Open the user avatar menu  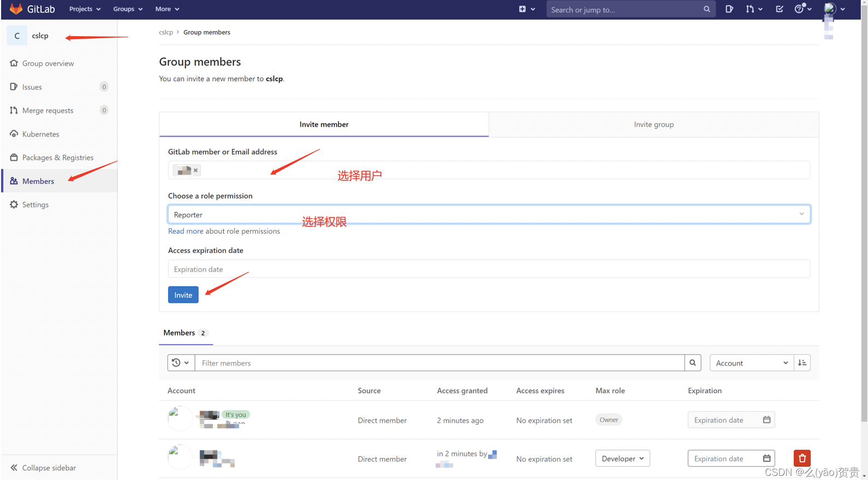pos(834,9)
